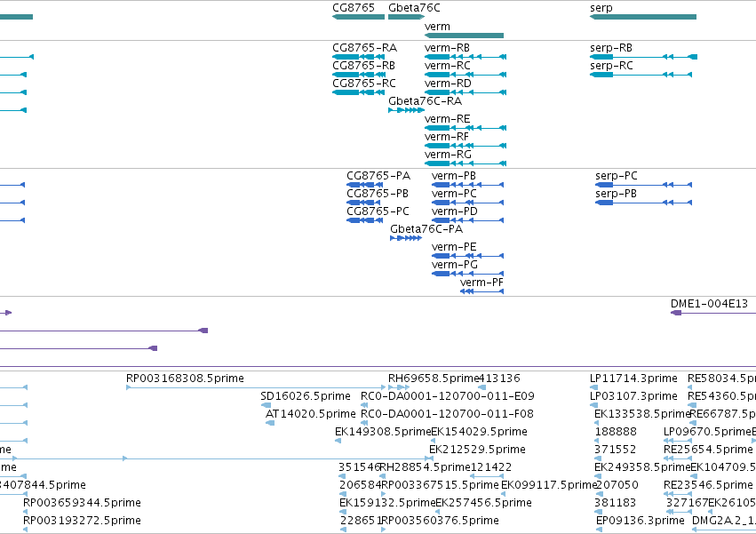Click EST RH69658.5prime

399,387
